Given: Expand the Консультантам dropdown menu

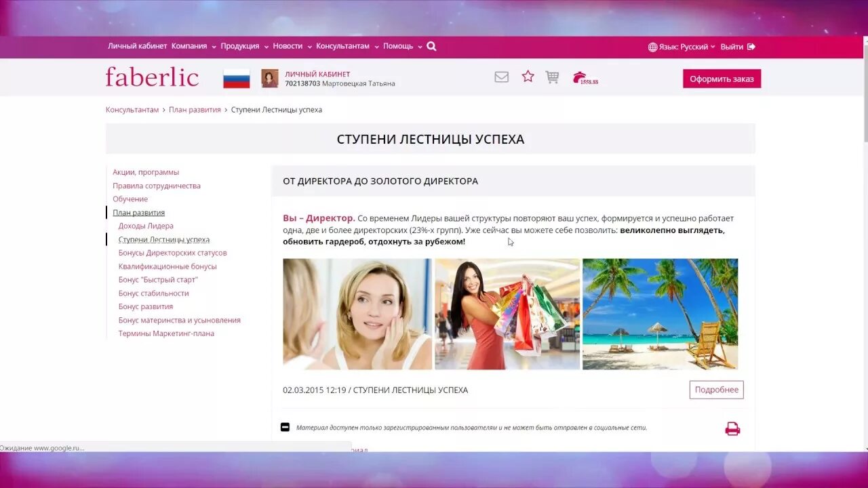Looking at the screenshot, I should pos(347,46).
